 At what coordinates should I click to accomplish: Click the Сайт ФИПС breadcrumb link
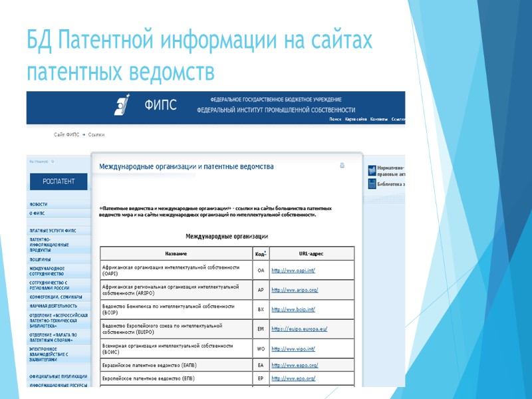tap(65, 134)
